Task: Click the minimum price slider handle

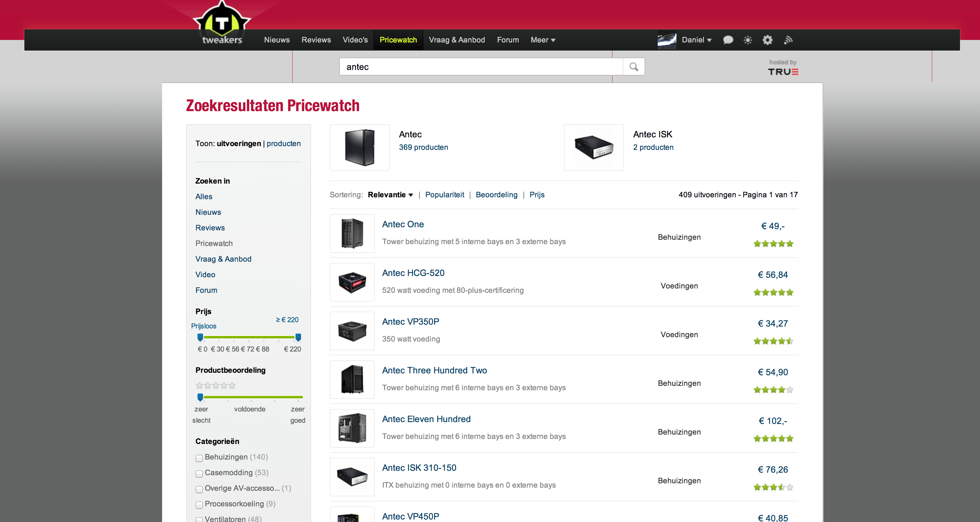Action: point(200,337)
